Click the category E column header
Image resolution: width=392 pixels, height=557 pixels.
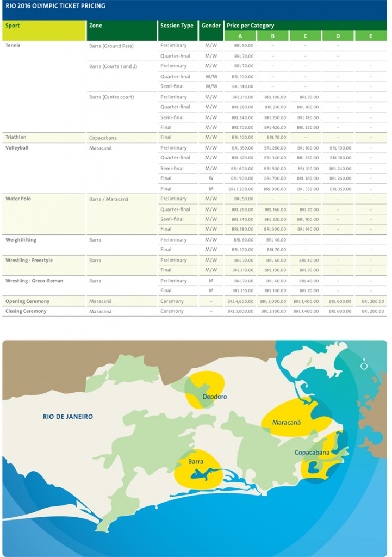click(x=370, y=36)
